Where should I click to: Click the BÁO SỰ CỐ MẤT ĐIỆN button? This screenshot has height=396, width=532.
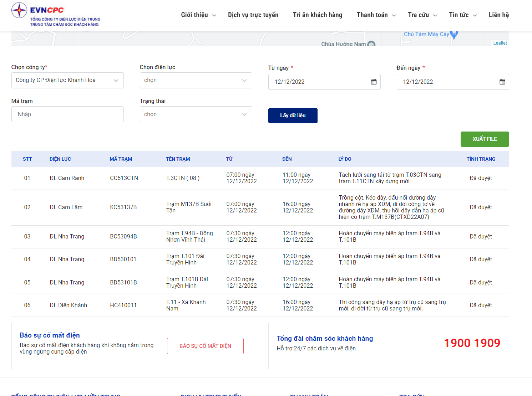[x=205, y=346]
